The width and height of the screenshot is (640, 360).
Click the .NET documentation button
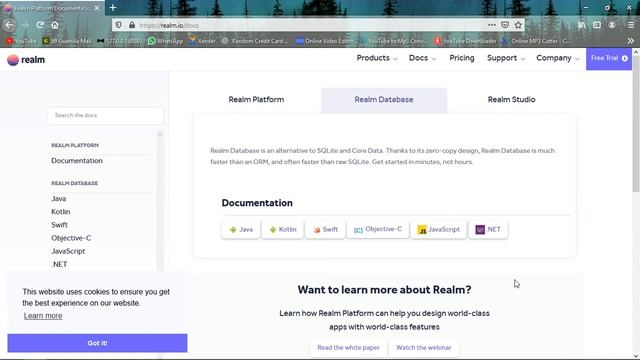tap(488, 229)
